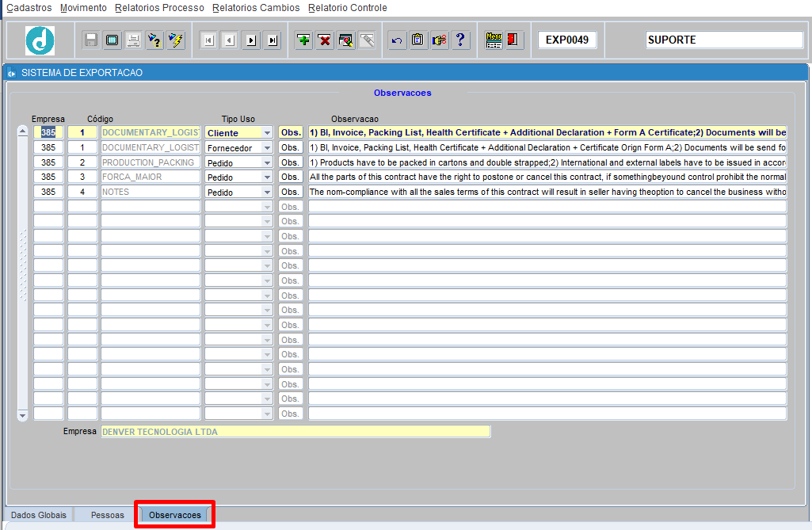Open the Relatorio Controle menu

click(x=348, y=8)
